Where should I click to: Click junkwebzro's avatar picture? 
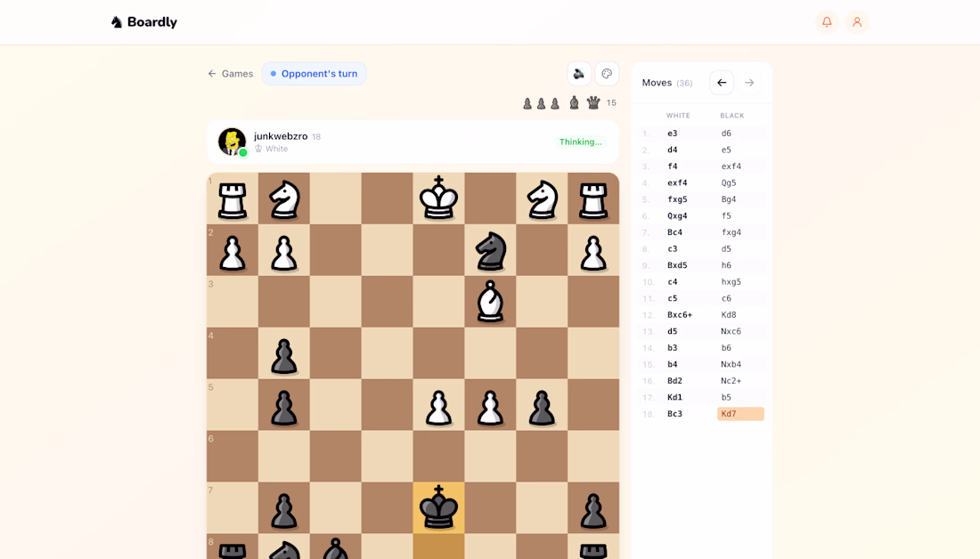click(x=232, y=142)
